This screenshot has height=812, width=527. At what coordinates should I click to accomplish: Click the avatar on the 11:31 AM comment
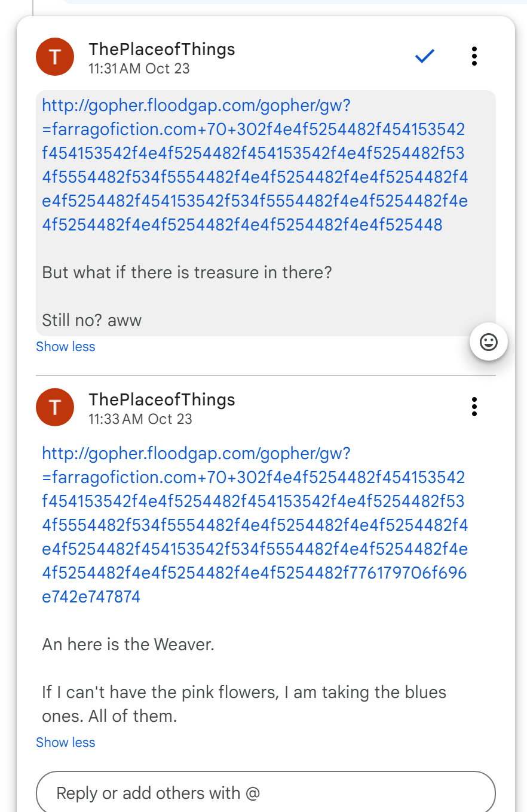point(55,57)
